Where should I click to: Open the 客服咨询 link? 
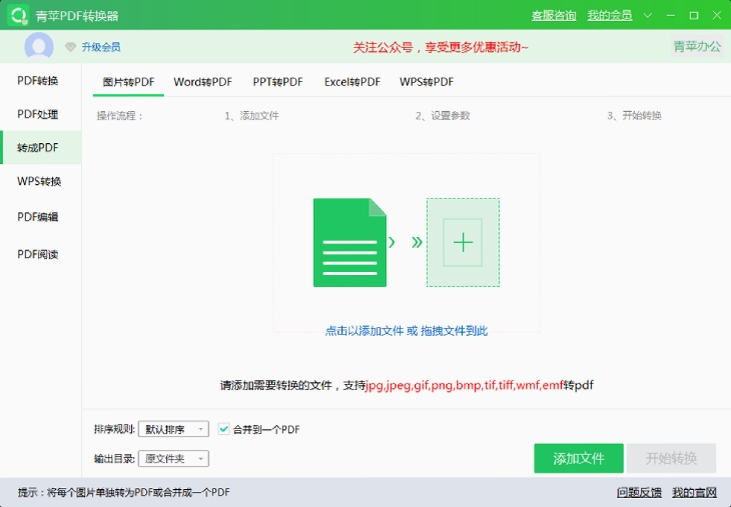coord(554,15)
